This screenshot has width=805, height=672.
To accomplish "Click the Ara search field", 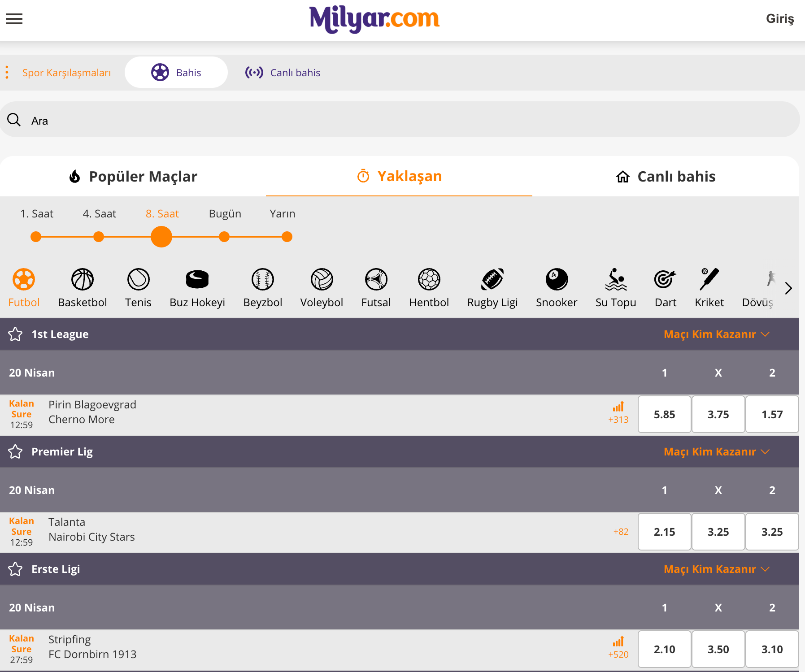I will pos(400,119).
